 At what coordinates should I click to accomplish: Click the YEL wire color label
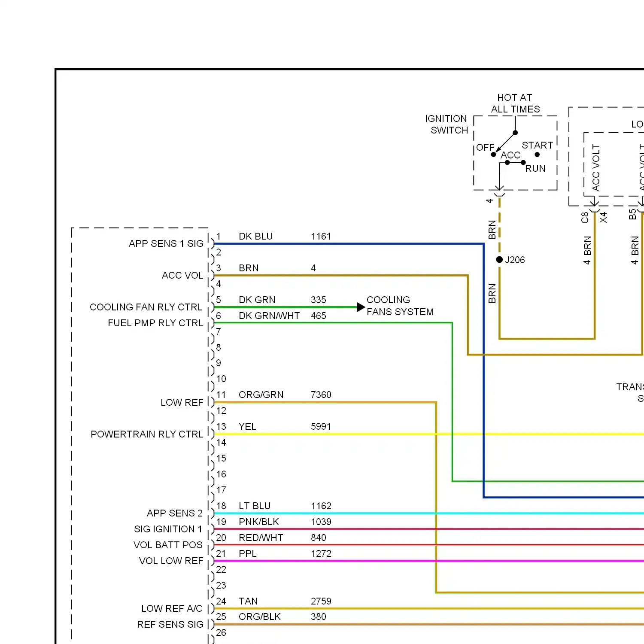click(247, 426)
